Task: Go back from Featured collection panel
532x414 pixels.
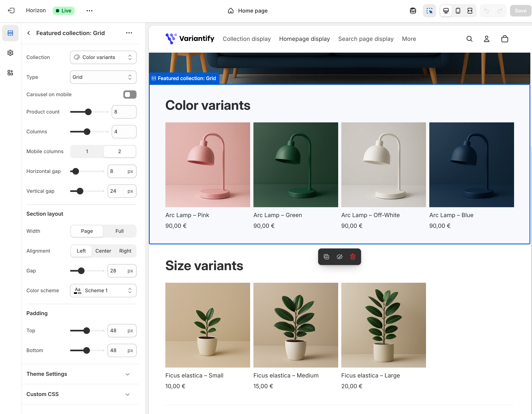Action: coord(29,33)
